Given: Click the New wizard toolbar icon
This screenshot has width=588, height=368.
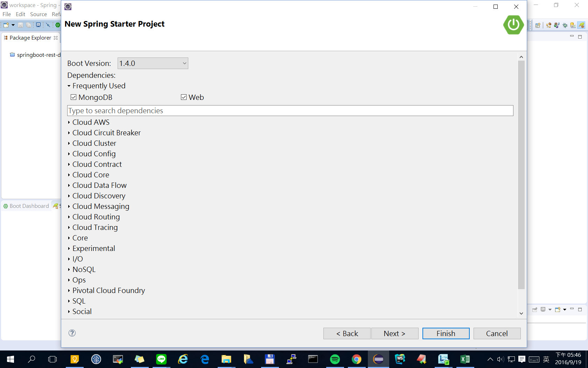Looking at the screenshot, I should click(x=6, y=25).
